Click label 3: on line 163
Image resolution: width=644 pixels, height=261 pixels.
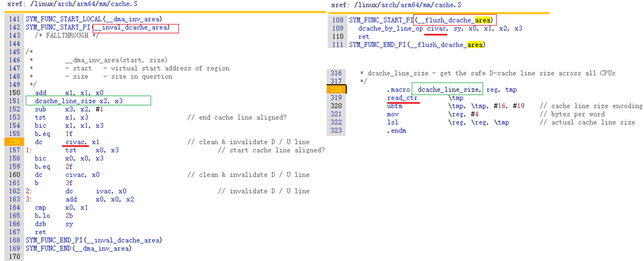[29, 199]
